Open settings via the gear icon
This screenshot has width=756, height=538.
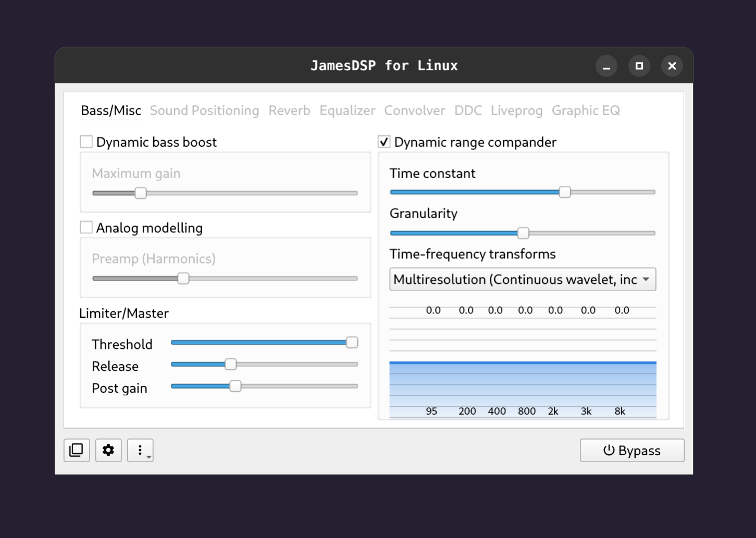tap(108, 450)
